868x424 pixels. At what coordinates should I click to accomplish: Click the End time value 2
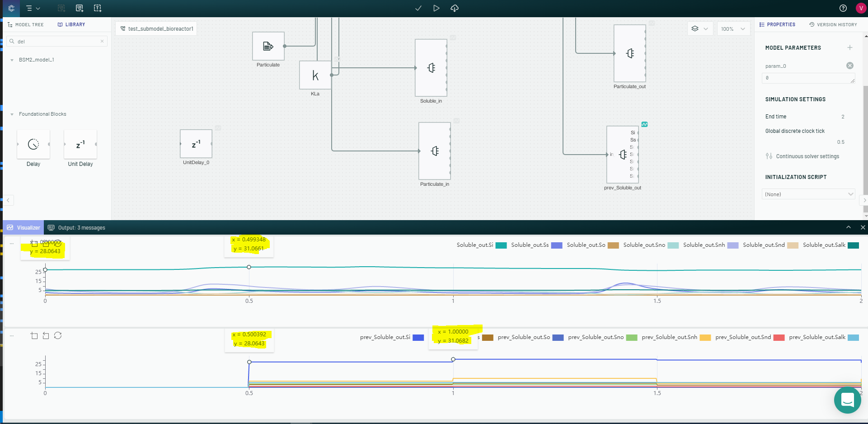[x=843, y=117]
